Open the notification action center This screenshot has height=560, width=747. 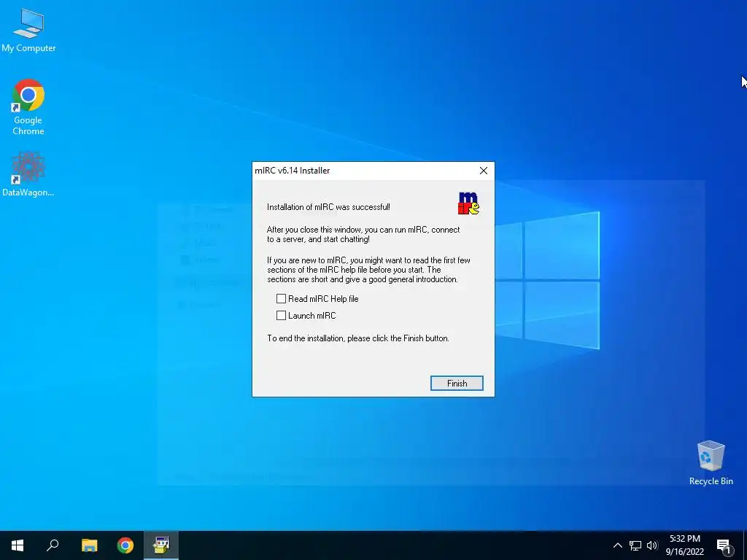[x=724, y=545]
